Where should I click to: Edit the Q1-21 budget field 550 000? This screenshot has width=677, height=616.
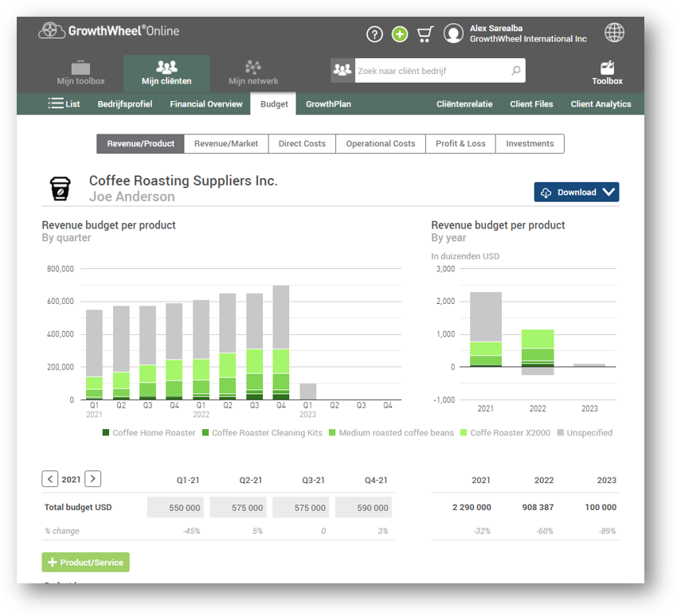coord(175,507)
